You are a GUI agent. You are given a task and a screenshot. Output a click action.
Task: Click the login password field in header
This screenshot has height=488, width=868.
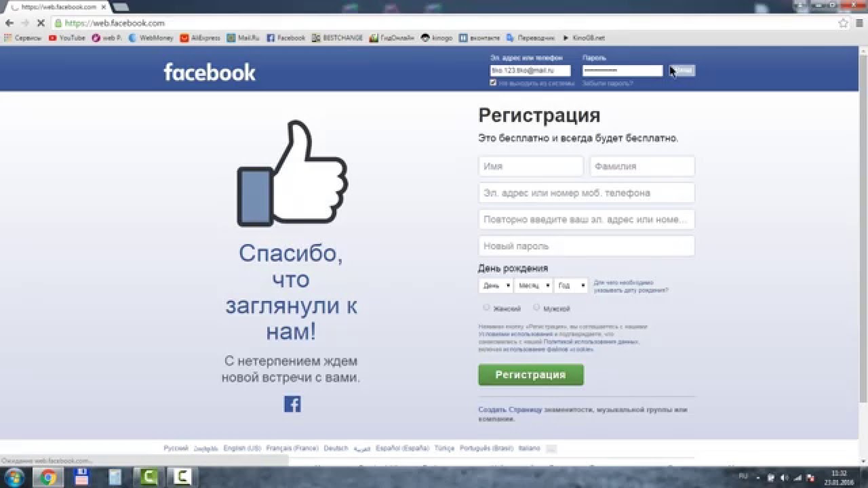[623, 70]
